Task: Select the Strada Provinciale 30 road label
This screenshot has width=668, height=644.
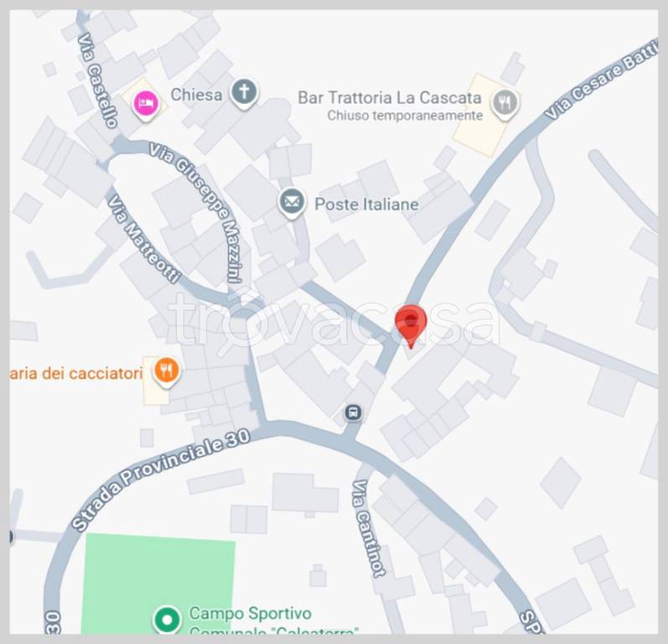Action: tap(160, 479)
